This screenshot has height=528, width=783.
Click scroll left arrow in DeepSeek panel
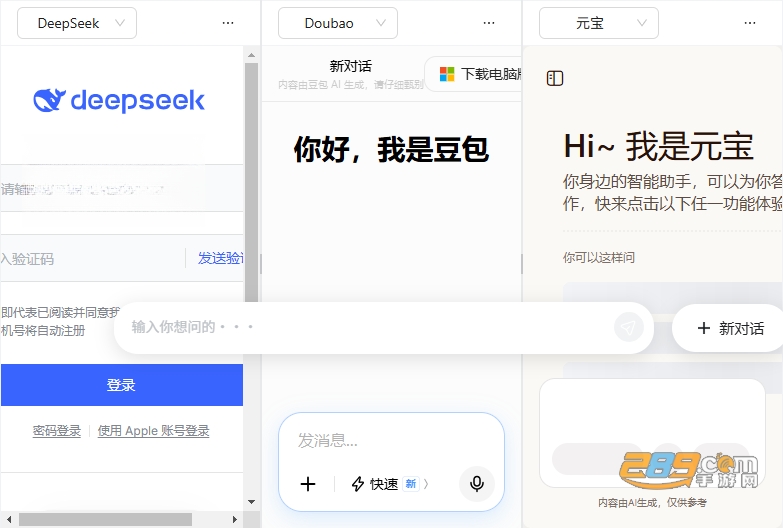9,520
